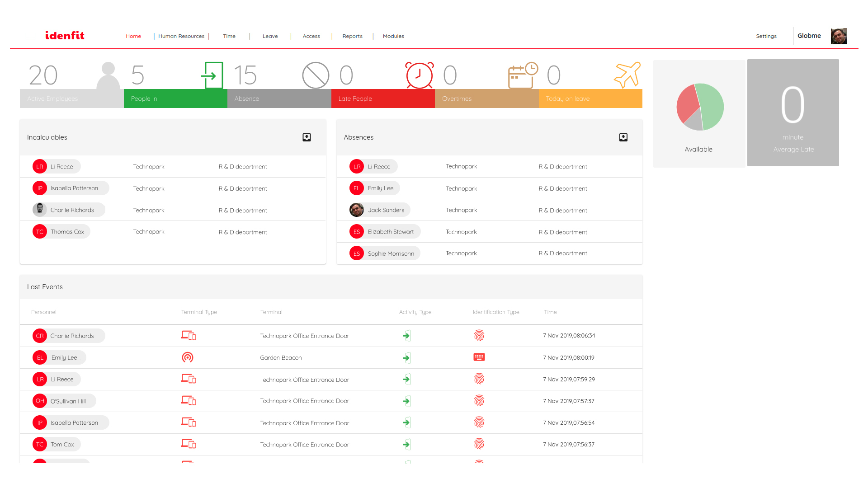The height and width of the screenshot is (488, 868).
Task: Open the Reports menu
Action: pos(352,36)
